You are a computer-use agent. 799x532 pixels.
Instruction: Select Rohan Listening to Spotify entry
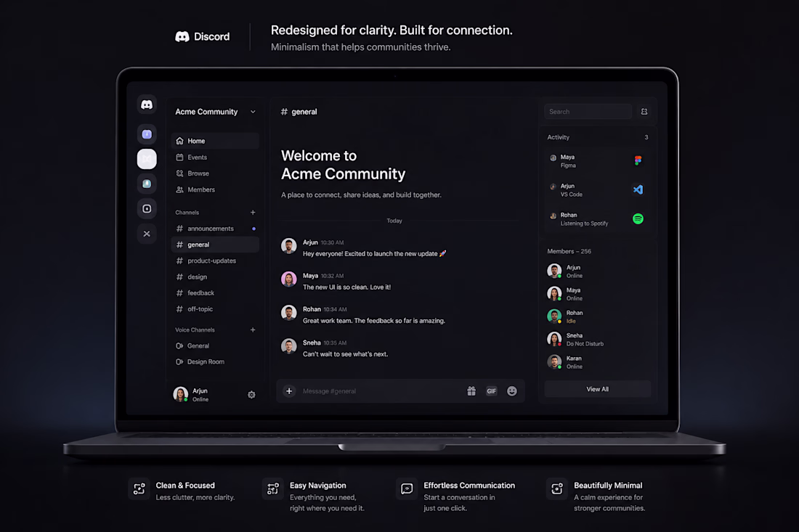click(x=597, y=219)
